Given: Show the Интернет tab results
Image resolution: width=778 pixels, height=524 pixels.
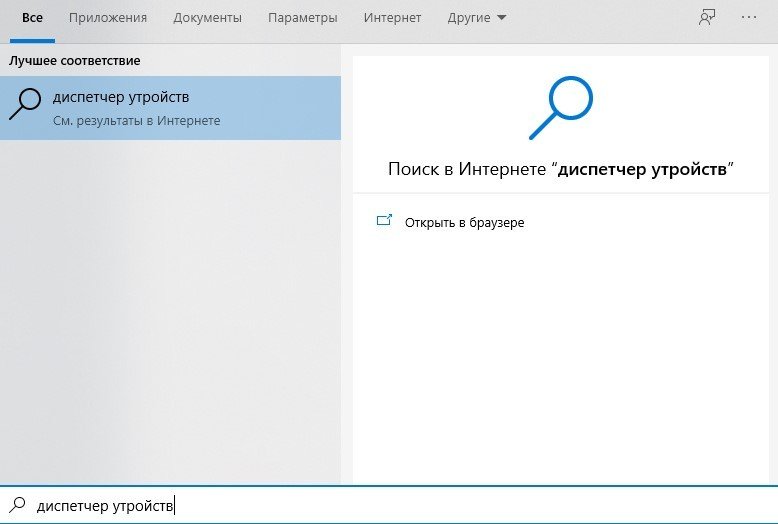Looking at the screenshot, I should coord(392,18).
